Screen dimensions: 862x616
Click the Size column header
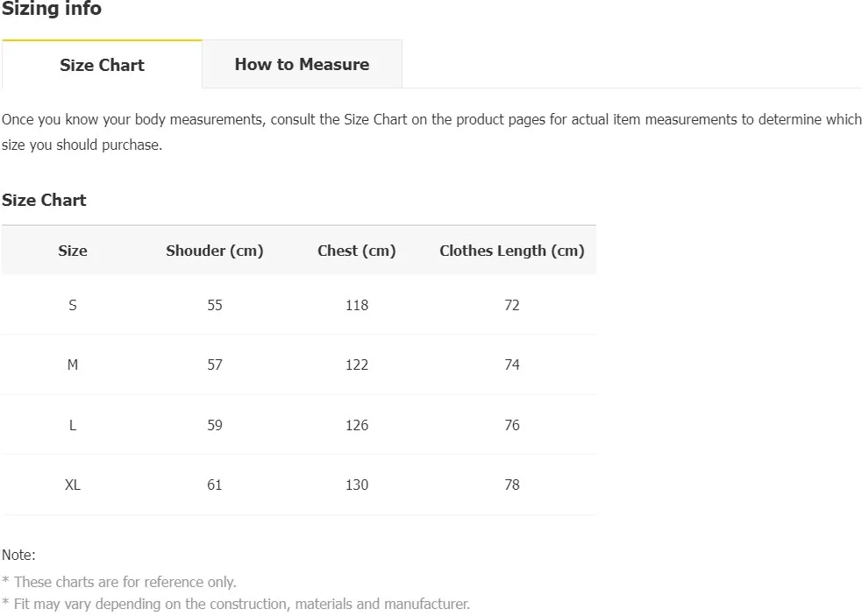click(73, 251)
